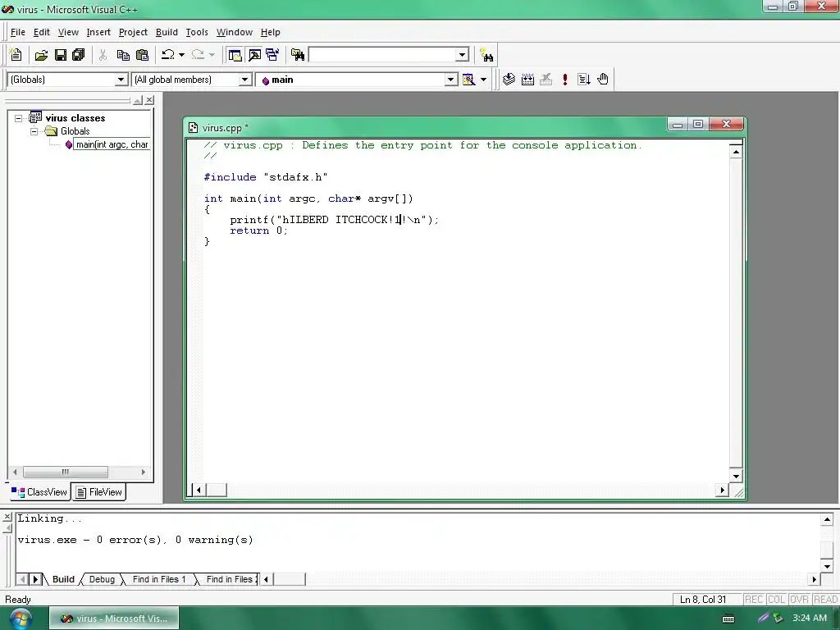This screenshot has width=840, height=630.
Task: Open the Edit menu
Action: 41,32
